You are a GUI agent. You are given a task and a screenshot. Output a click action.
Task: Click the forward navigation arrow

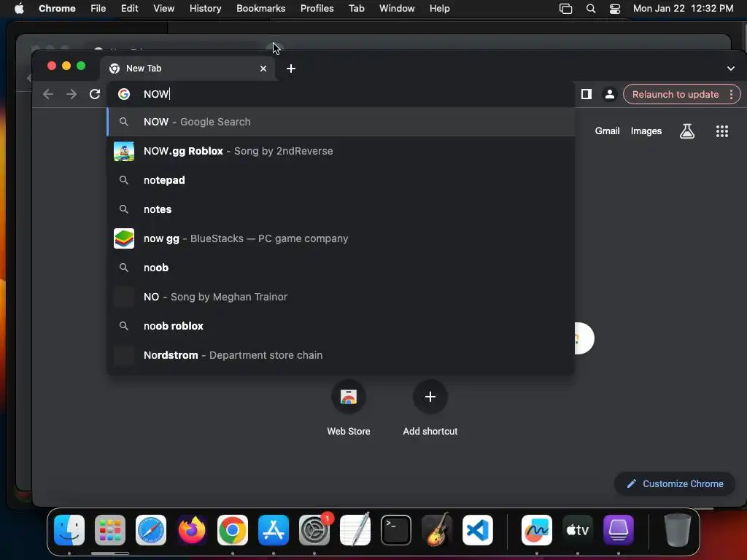pyautogui.click(x=71, y=94)
